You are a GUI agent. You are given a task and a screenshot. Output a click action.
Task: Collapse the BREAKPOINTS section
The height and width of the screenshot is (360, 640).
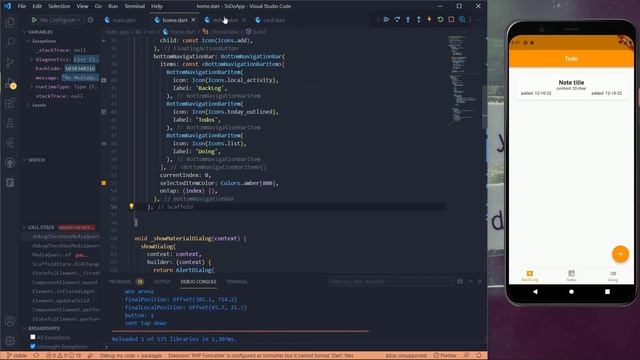[41, 328]
